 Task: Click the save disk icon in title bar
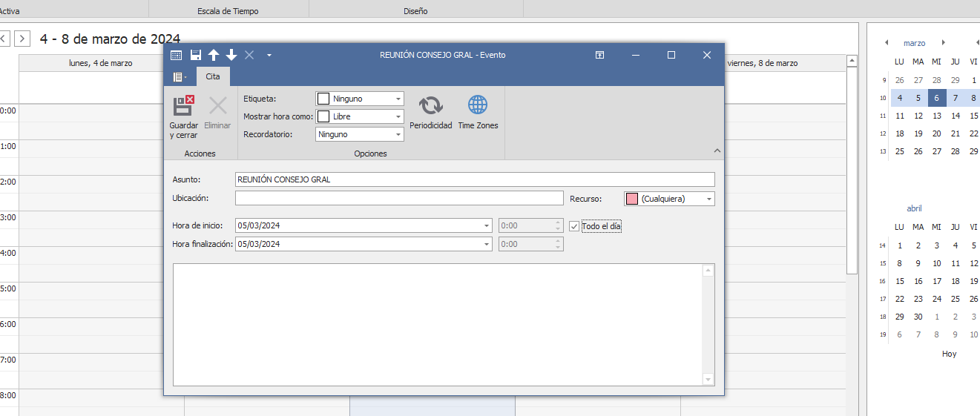(196, 55)
